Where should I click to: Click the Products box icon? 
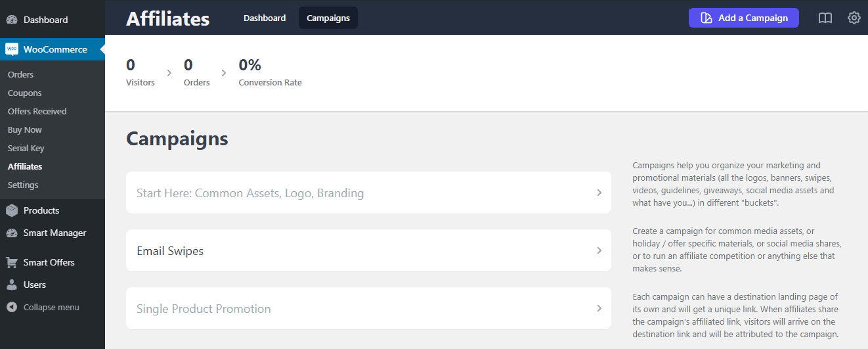[12, 210]
